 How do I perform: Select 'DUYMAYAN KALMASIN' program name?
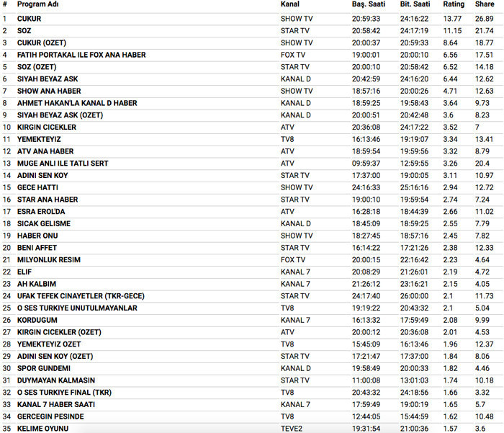point(56,380)
